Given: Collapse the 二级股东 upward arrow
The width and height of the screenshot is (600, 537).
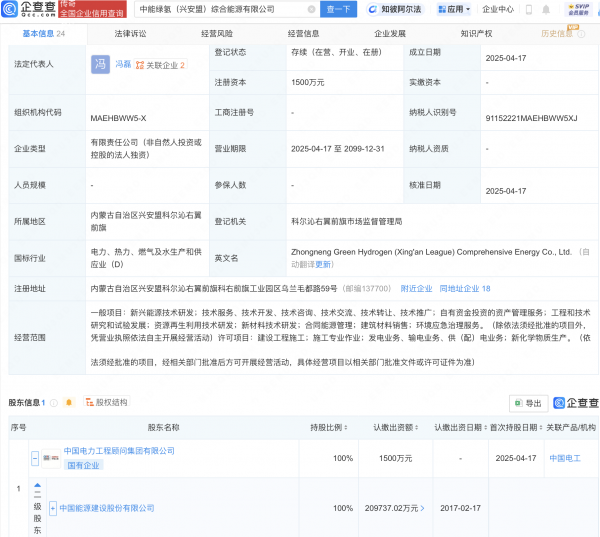Looking at the screenshot, I should [x=38, y=485].
